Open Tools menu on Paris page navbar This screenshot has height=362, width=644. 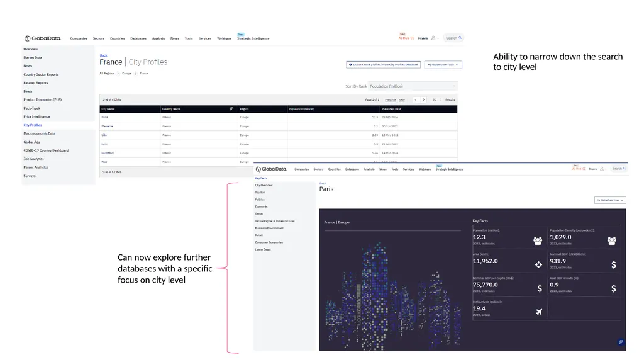[x=395, y=169]
